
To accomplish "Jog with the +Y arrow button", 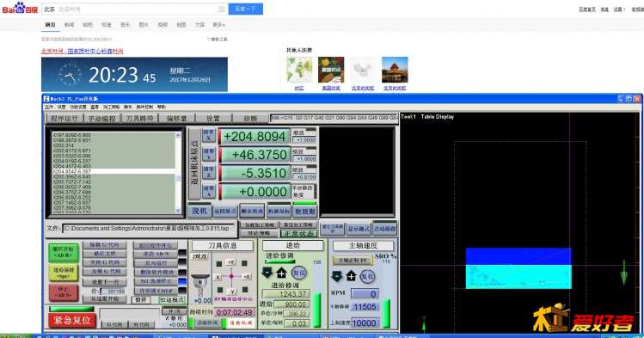I will [x=231, y=262].
